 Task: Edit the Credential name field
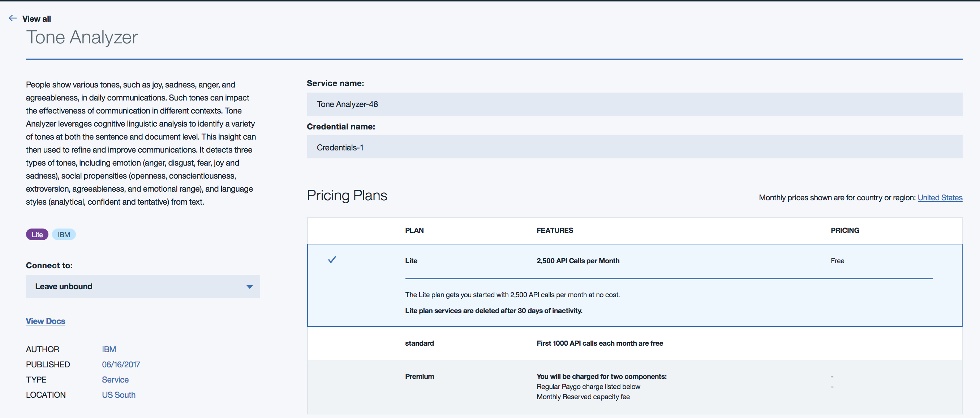click(634, 147)
